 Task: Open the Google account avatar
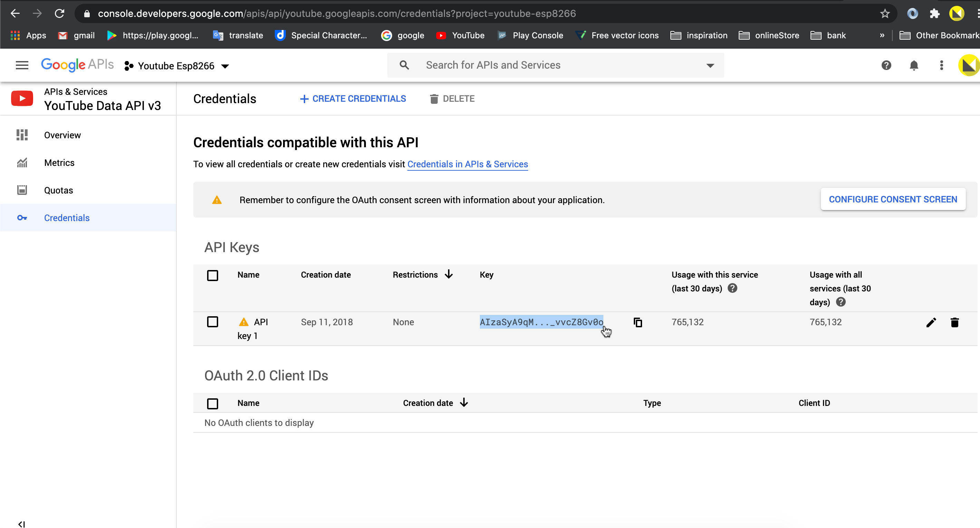point(969,66)
